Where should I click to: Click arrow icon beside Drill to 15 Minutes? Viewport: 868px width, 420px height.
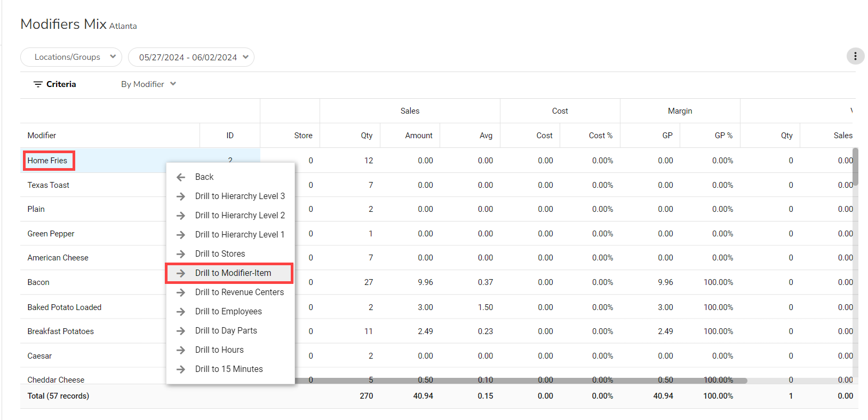181,369
